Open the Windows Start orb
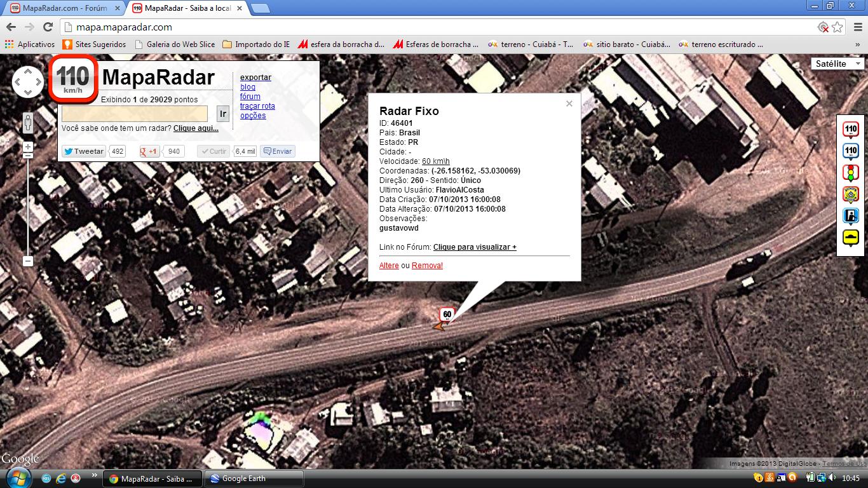The height and width of the screenshot is (488, 868). coord(17,478)
